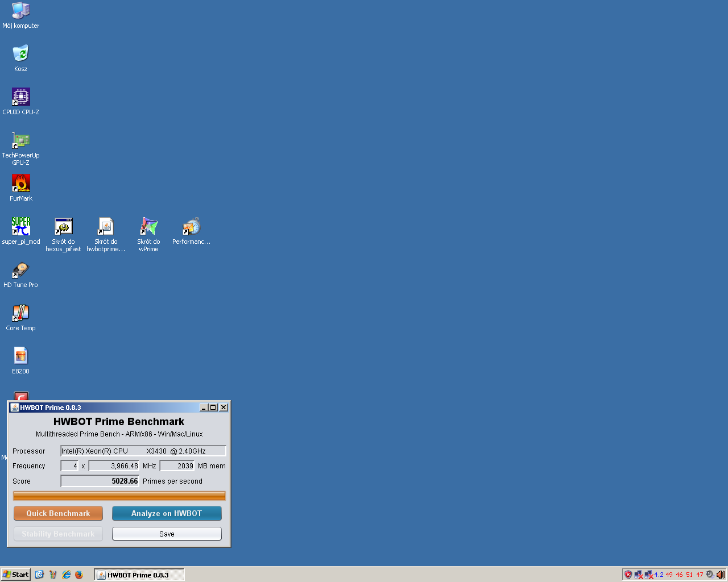Click Show Desktop quick launch icon
The height and width of the screenshot is (582, 728).
point(39,575)
